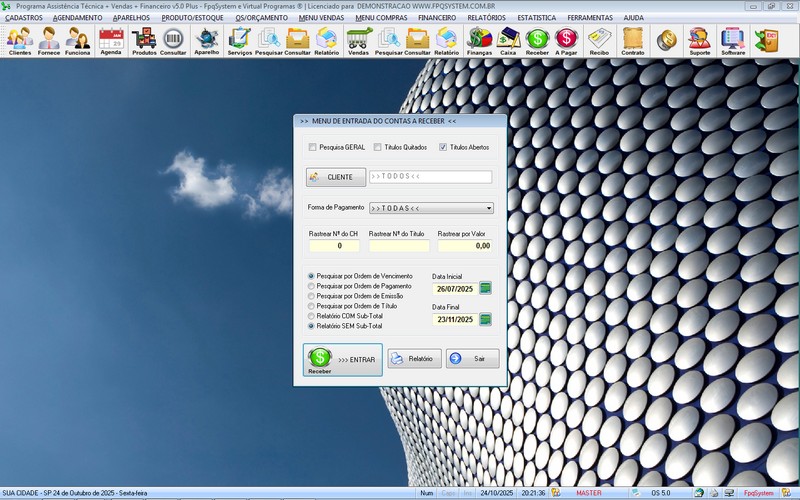Click the green Receber toolbar icon
800x500 pixels.
point(537,41)
